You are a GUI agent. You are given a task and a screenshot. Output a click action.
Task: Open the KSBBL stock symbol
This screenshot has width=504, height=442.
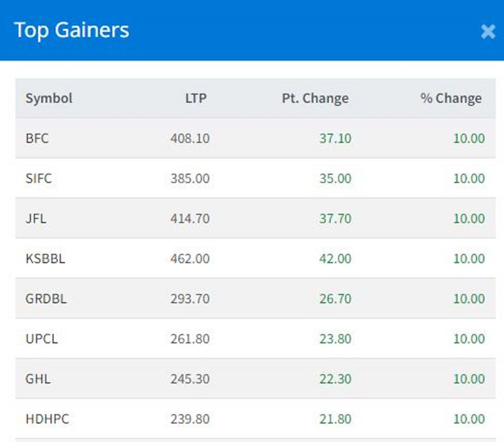[x=45, y=259]
